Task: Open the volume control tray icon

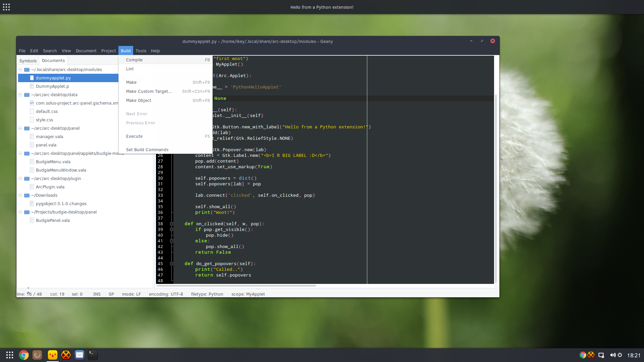Action: click(613, 355)
